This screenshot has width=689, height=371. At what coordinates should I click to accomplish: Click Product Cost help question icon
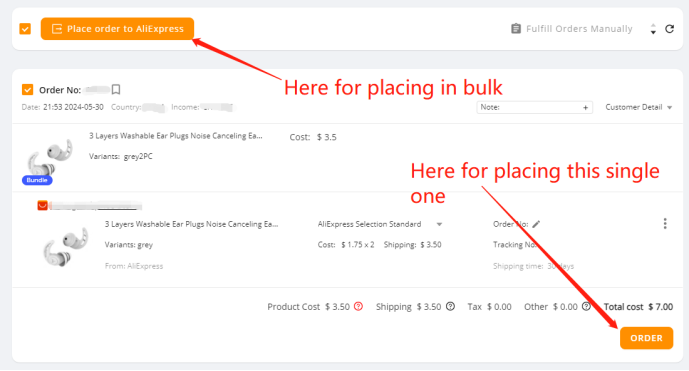[x=359, y=306]
